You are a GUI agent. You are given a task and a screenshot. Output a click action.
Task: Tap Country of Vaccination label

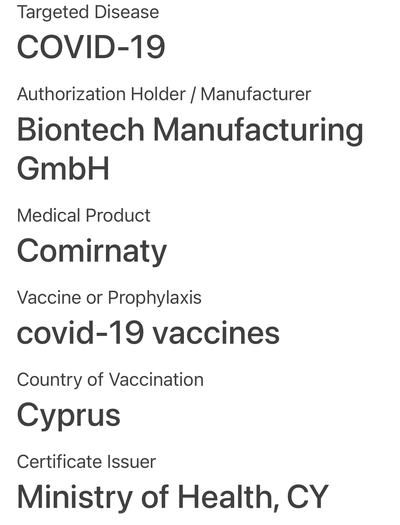[x=110, y=380]
